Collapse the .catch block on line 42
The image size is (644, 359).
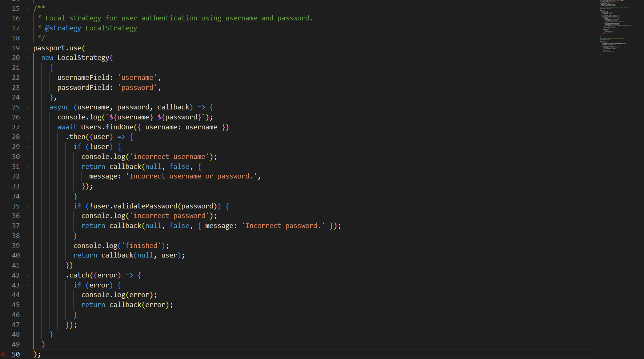27,275
